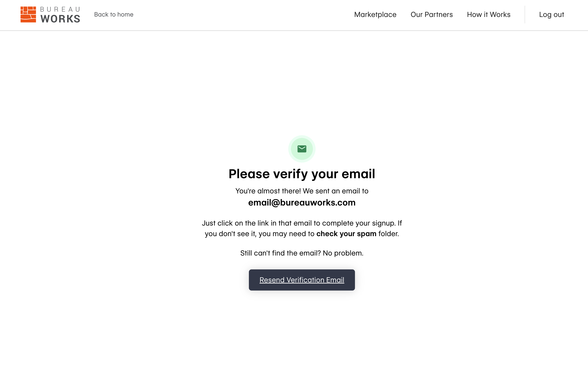Click the Resend Verification Email button

302,280
